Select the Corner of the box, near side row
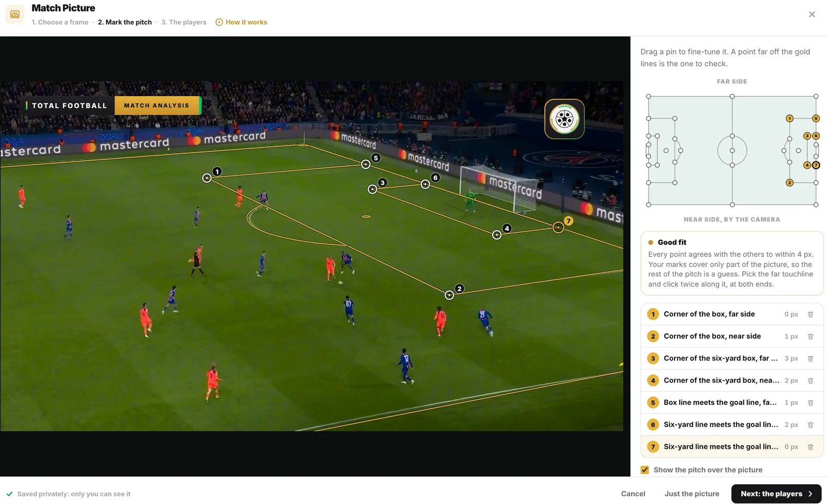Image resolution: width=827 pixels, height=504 pixels. 732,337
